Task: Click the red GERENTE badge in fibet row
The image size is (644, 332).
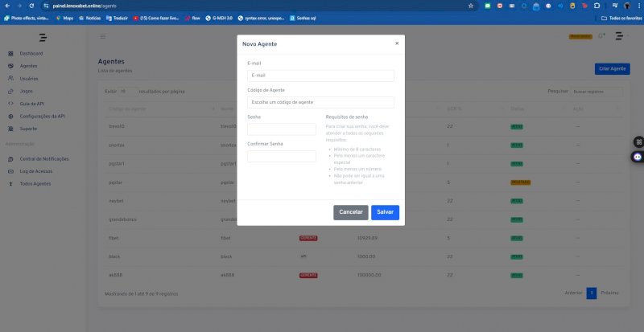Action: pyautogui.click(x=308, y=239)
